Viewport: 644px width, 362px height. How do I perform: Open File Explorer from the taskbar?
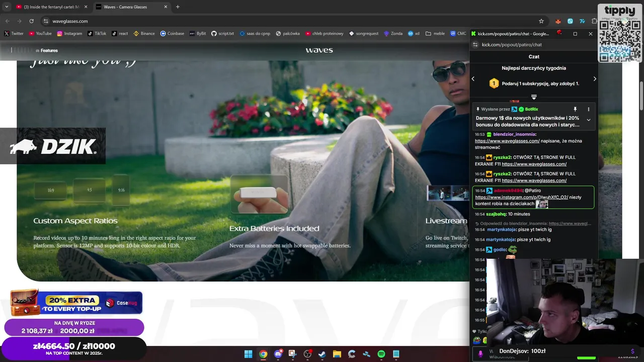(x=337, y=354)
